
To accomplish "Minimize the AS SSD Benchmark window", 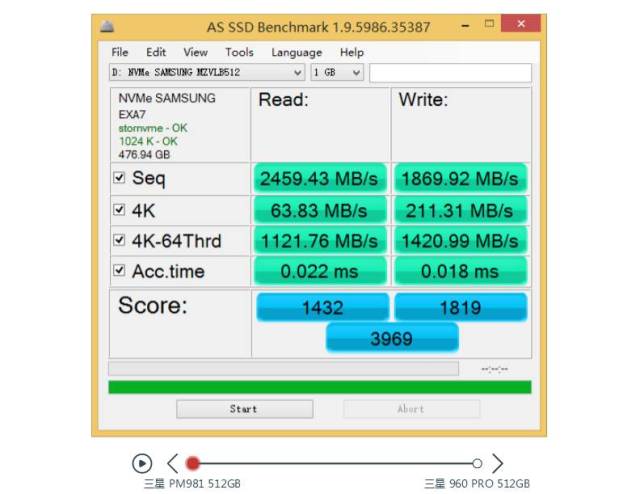I will click(465, 25).
